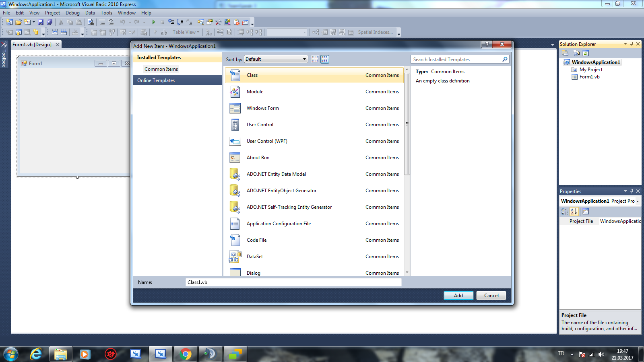Click the template list vertical scrollbar thumb
644x362 pixels.
[407, 123]
